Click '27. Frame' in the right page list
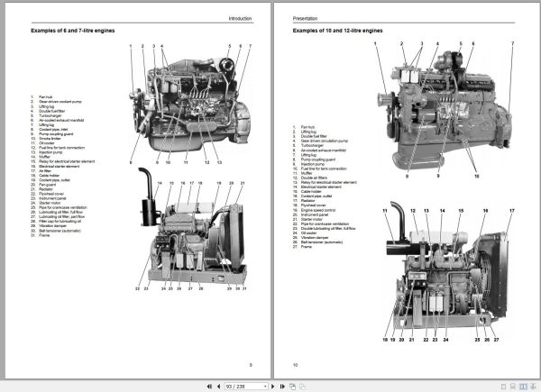The height and width of the screenshot is (392, 541). pos(302,247)
